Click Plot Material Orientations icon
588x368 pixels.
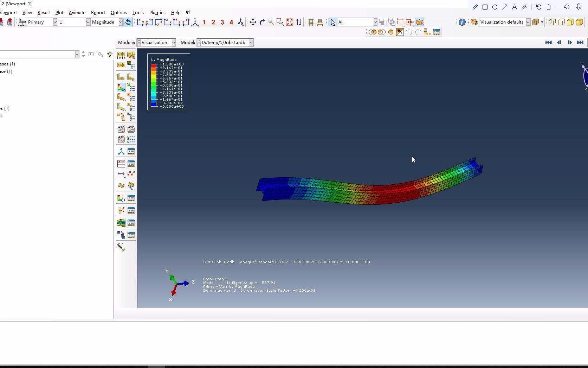tap(121, 107)
